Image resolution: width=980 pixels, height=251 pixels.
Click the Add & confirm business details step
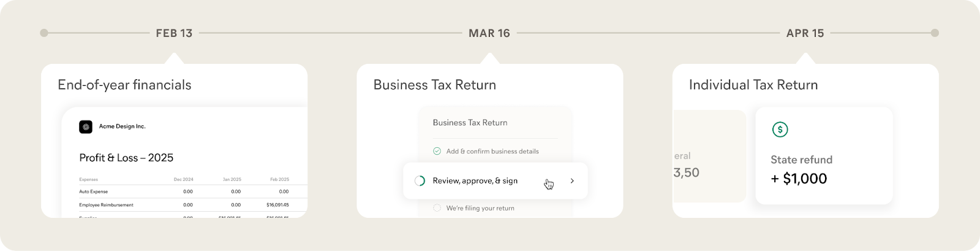tap(492, 151)
